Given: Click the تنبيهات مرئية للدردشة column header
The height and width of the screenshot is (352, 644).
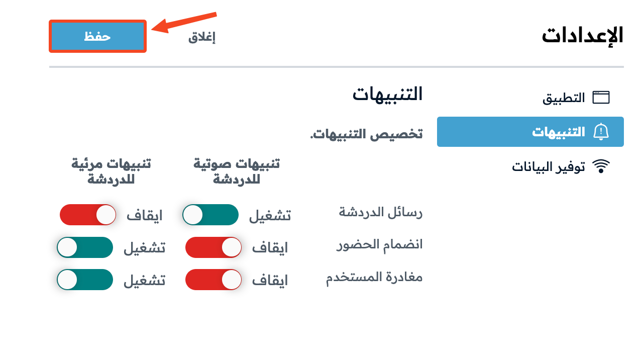Looking at the screenshot, I should point(111,171).
